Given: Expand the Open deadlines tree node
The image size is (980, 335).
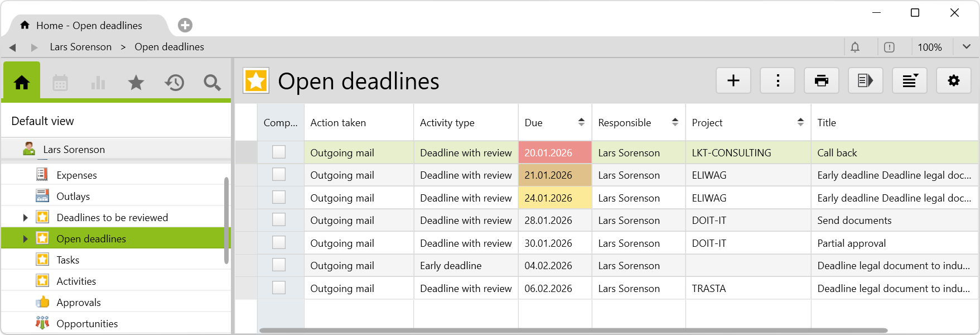Looking at the screenshot, I should (25, 239).
